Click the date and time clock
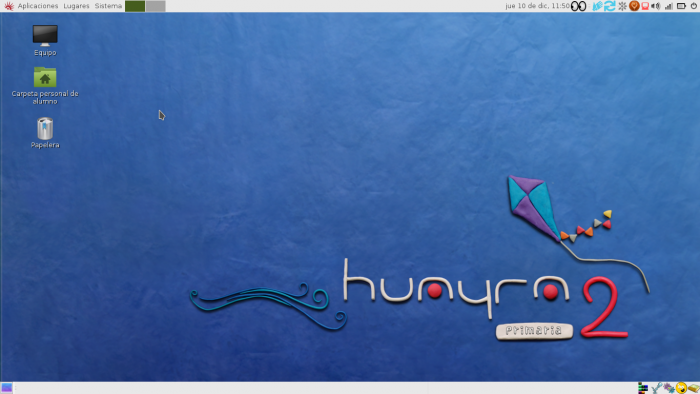Image resolution: width=700 pixels, height=394 pixels. (537, 6)
